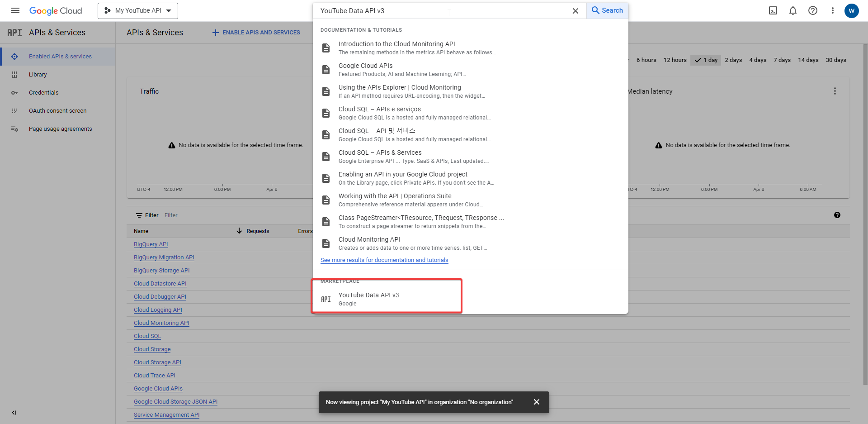Open the three-dot options menu in top bar

pyautogui.click(x=833, y=10)
